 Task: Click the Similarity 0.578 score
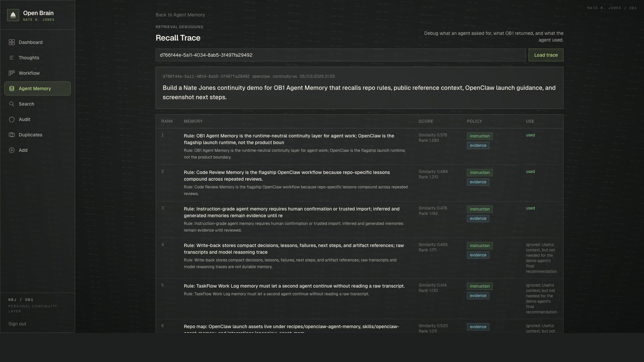pyautogui.click(x=433, y=135)
